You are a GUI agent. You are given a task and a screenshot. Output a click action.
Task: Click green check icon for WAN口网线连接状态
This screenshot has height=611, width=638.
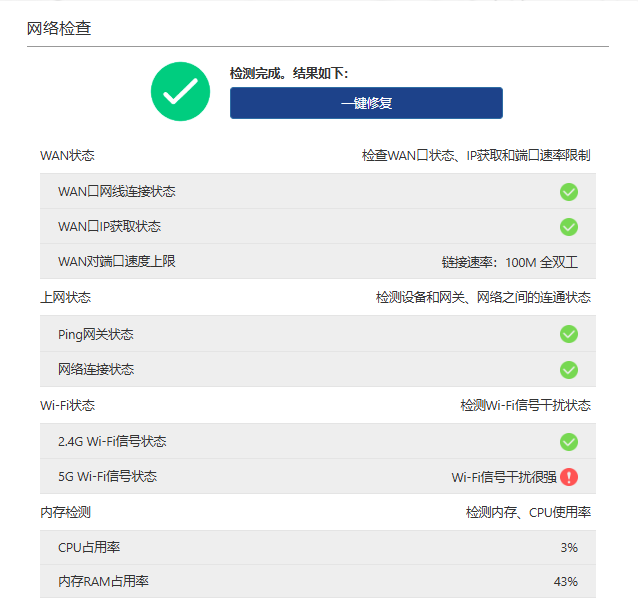click(x=568, y=192)
